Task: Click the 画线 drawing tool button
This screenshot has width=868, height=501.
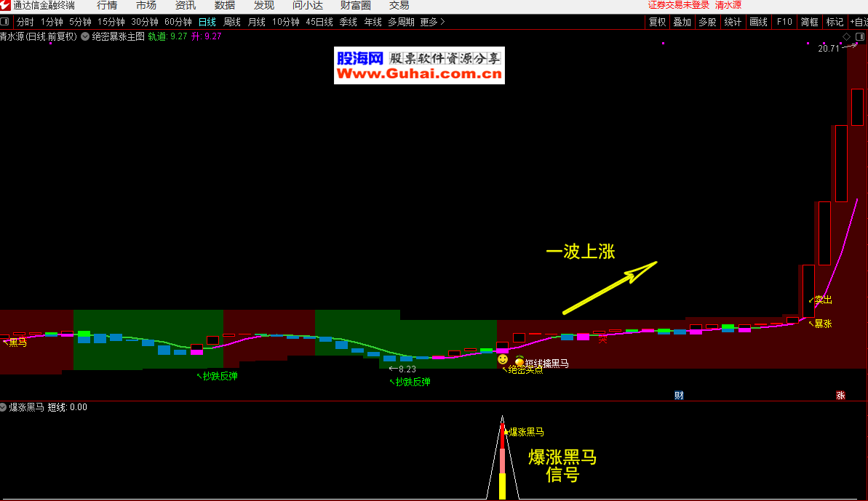Action: pyautogui.click(x=758, y=22)
